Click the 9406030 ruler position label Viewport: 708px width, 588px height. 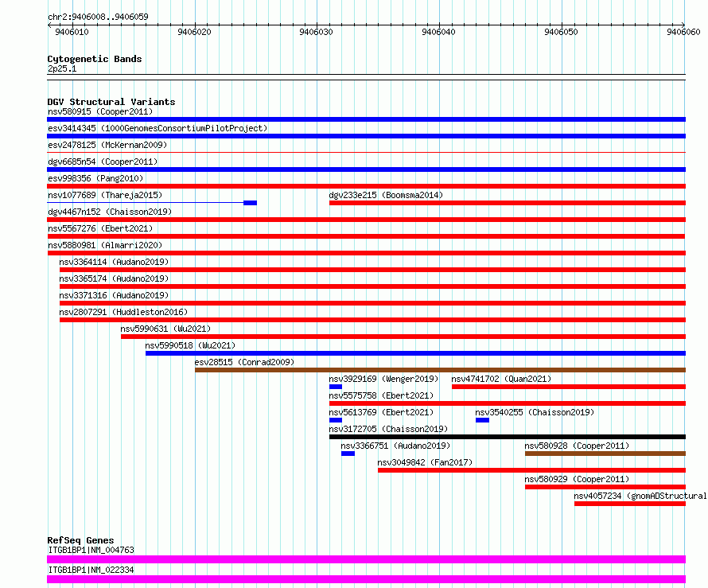[316, 32]
